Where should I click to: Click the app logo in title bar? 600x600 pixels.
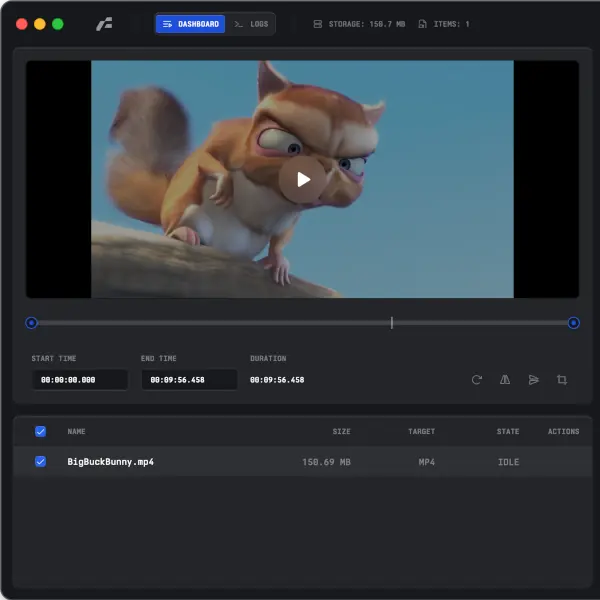(x=104, y=24)
